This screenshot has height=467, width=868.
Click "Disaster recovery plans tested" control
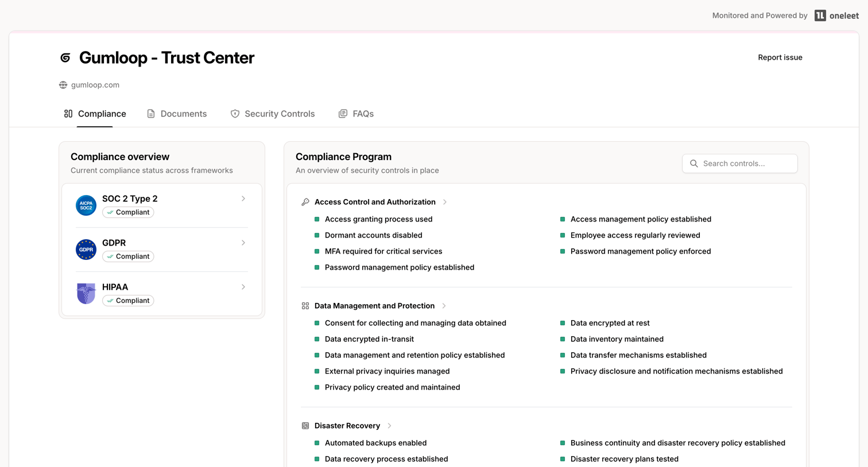coord(625,459)
